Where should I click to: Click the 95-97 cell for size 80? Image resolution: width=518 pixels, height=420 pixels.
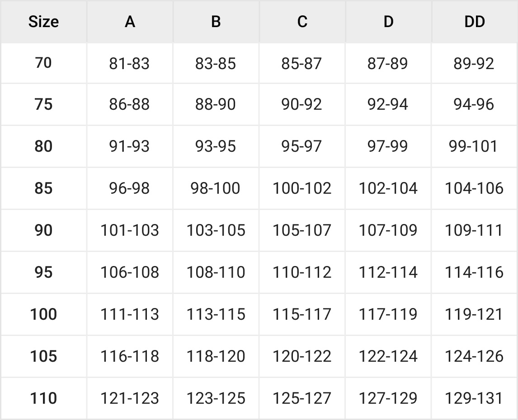(301, 147)
